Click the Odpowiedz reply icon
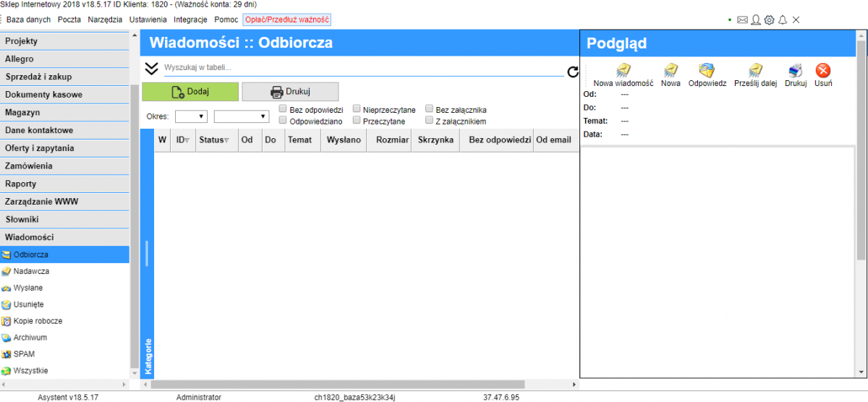The height and width of the screenshot is (402, 868). pyautogui.click(x=707, y=70)
